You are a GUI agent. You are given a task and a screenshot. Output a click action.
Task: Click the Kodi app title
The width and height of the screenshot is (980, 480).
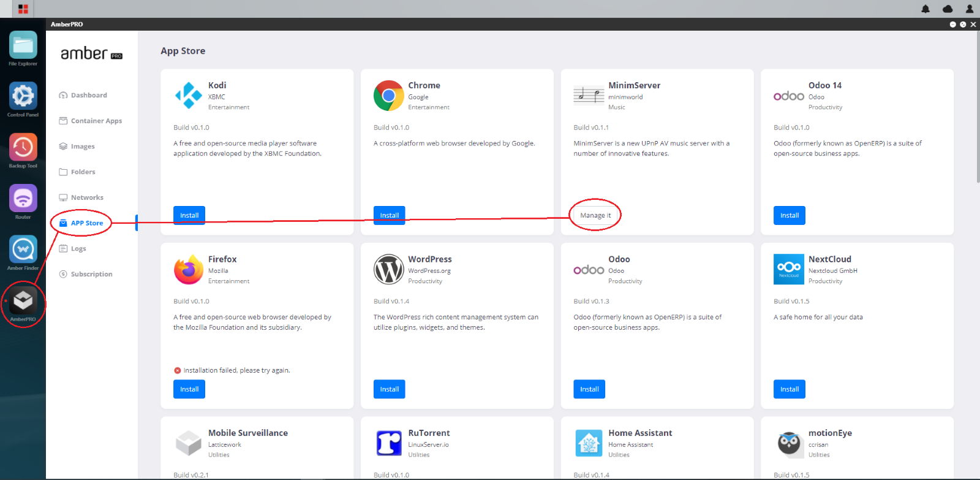217,85
